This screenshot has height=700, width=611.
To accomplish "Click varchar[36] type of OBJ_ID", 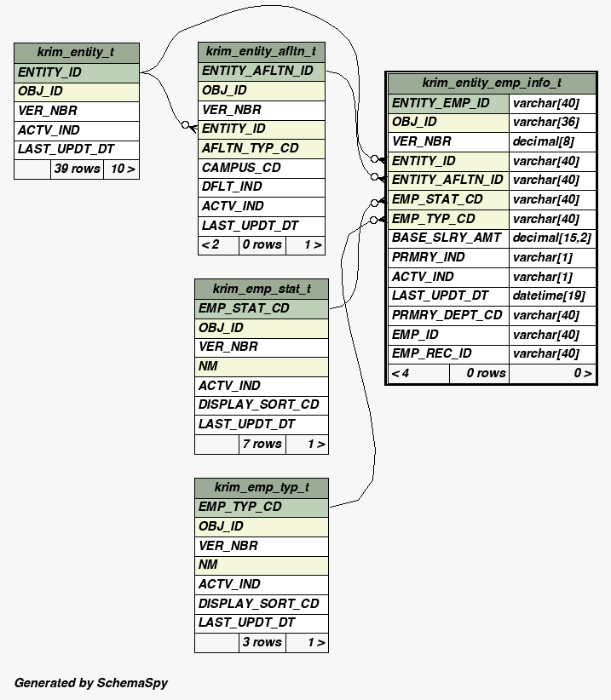I will click(552, 123).
